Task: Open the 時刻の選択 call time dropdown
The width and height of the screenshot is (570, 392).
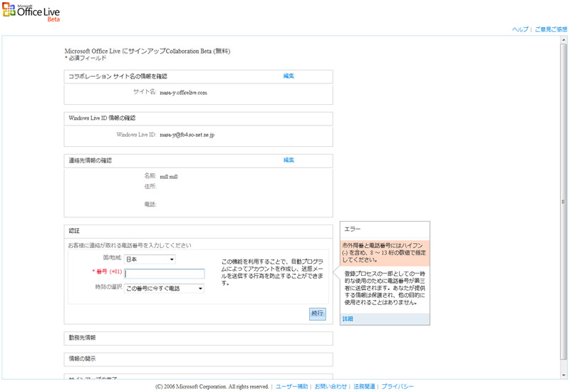Action: [x=164, y=289]
